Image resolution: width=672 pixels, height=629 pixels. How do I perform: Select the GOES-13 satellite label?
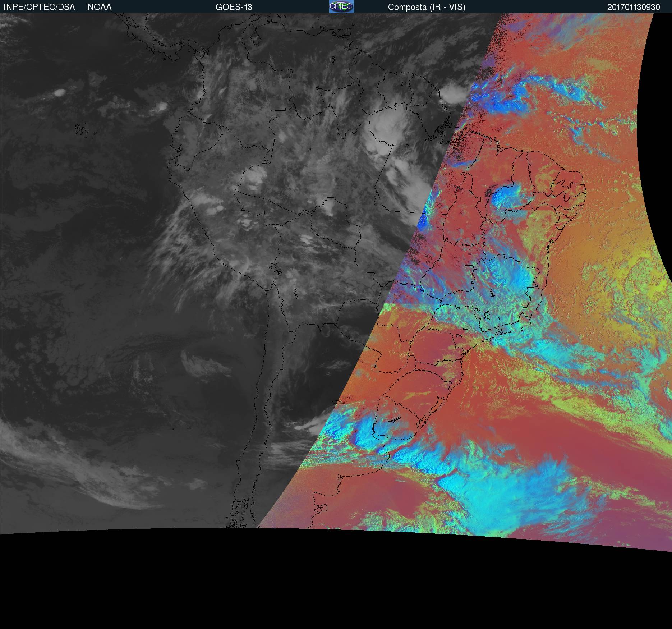234,7
